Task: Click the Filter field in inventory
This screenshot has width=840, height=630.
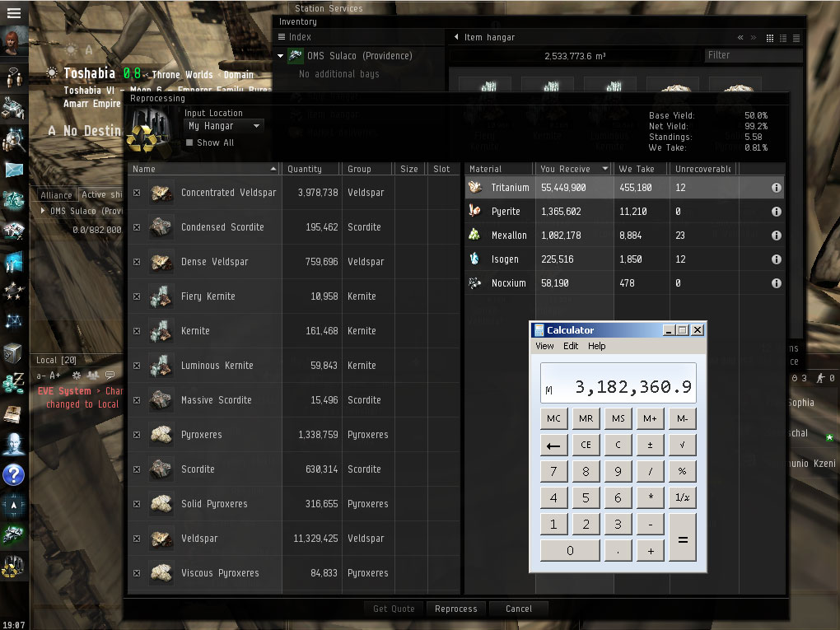Action: (x=752, y=55)
